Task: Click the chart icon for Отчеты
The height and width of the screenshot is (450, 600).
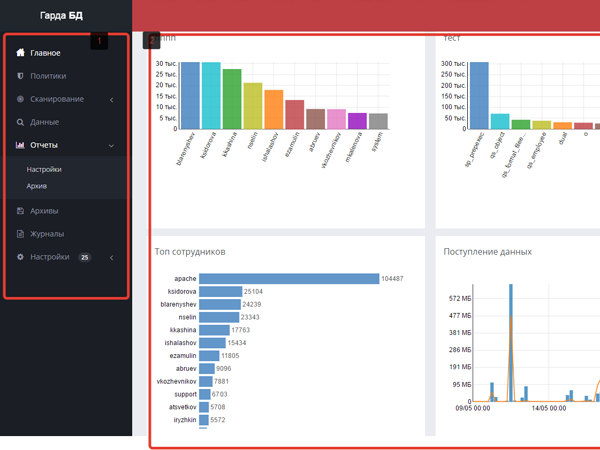Action: tap(20, 145)
